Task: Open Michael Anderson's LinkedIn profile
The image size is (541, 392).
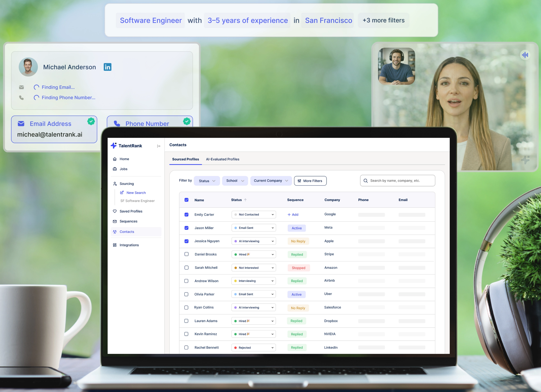Action: pyautogui.click(x=108, y=67)
